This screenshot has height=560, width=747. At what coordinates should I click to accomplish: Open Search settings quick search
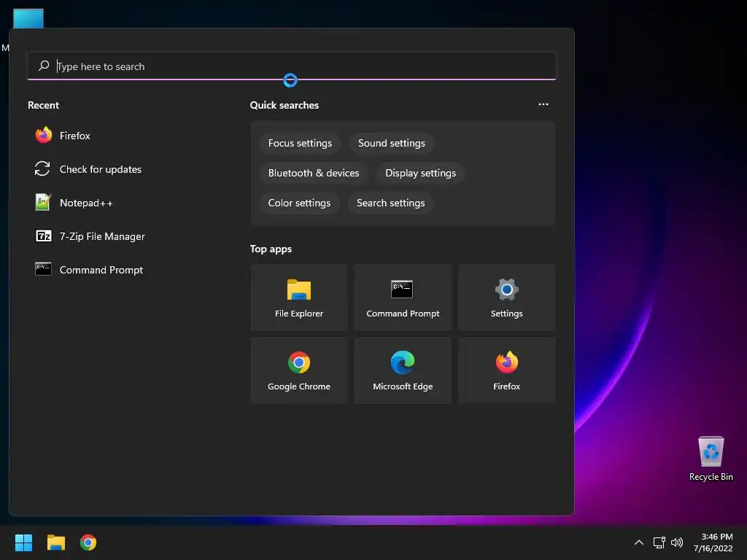pyautogui.click(x=390, y=203)
